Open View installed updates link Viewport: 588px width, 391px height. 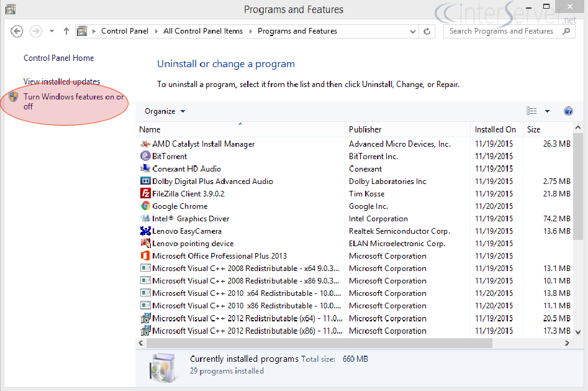pos(61,81)
